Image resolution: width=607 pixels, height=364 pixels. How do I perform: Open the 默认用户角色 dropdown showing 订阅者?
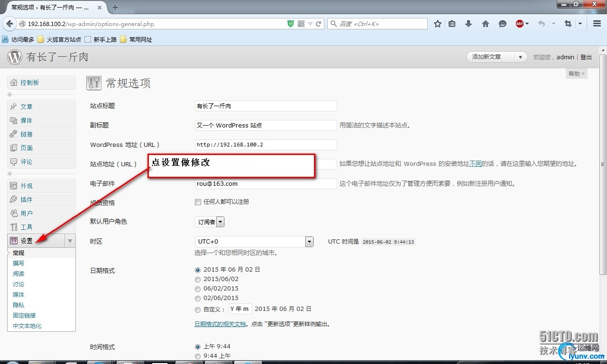click(210, 222)
